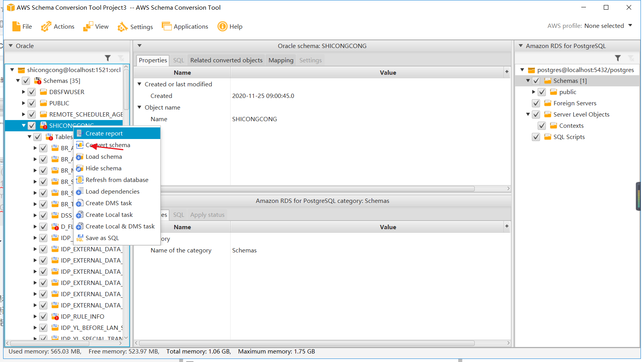Collapse the Server Level Objects node
Image resolution: width=644 pixels, height=362 pixels.
tap(528, 114)
